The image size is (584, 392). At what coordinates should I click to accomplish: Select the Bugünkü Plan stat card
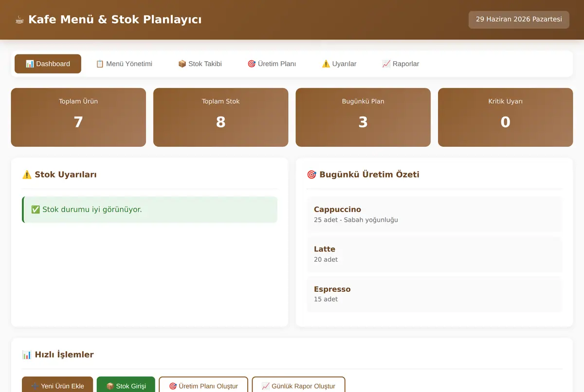pos(363,117)
